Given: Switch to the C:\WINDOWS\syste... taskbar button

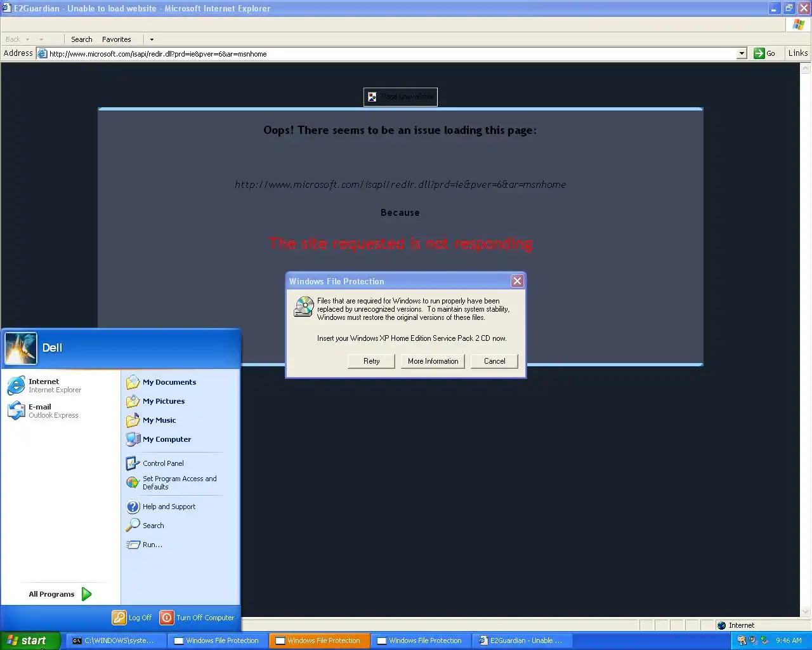Looking at the screenshot, I should [x=117, y=640].
